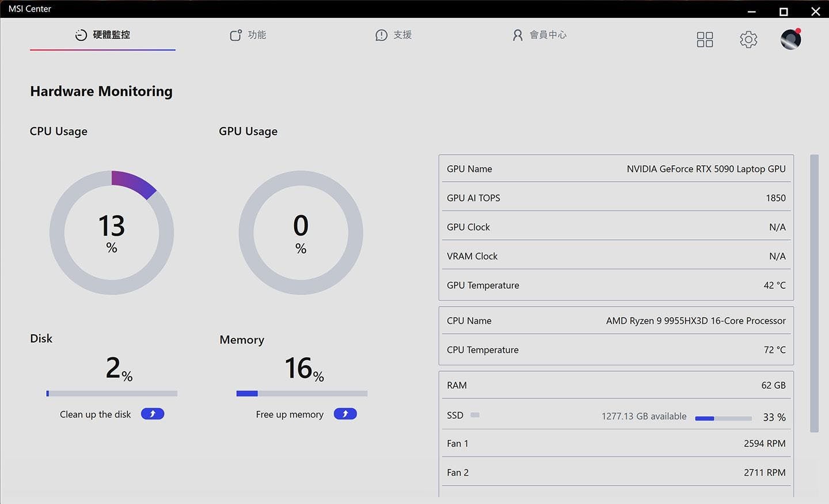Click the clean up disk rocket button
This screenshot has width=829, height=504.
(153, 414)
